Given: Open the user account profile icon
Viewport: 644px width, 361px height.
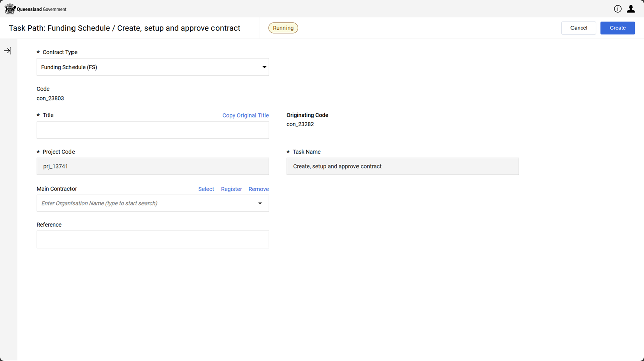Looking at the screenshot, I should point(631,9).
